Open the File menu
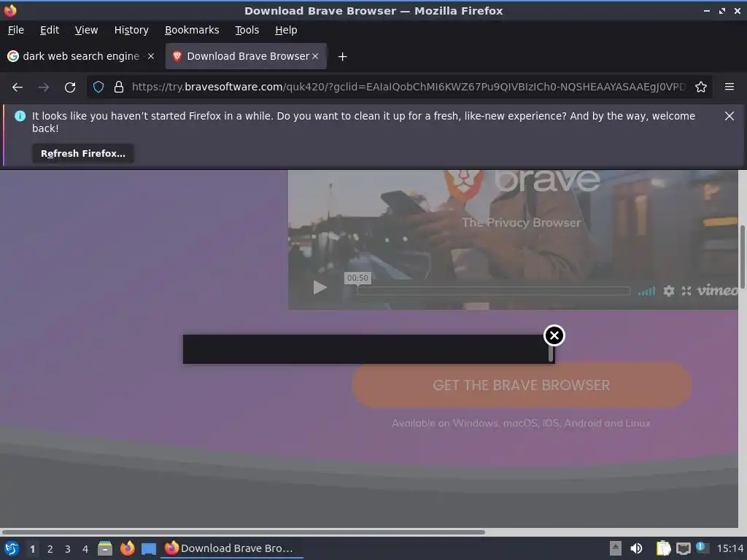747x560 pixels. pyautogui.click(x=16, y=30)
